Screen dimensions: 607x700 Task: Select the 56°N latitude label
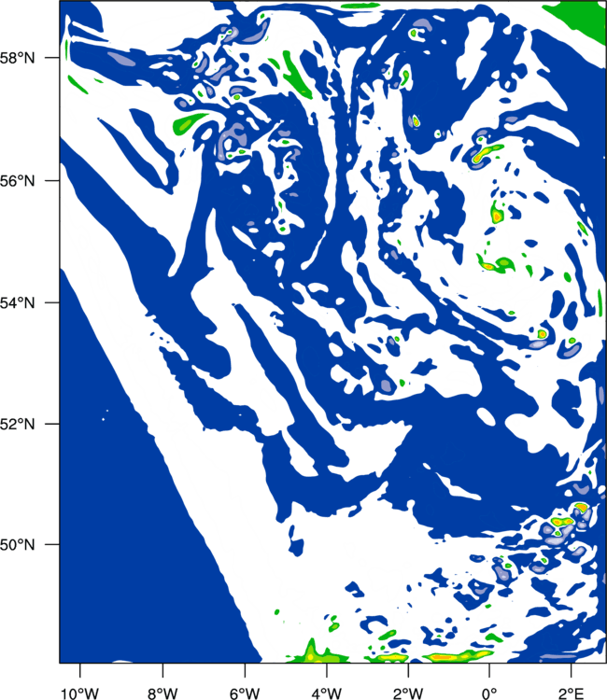point(17,181)
